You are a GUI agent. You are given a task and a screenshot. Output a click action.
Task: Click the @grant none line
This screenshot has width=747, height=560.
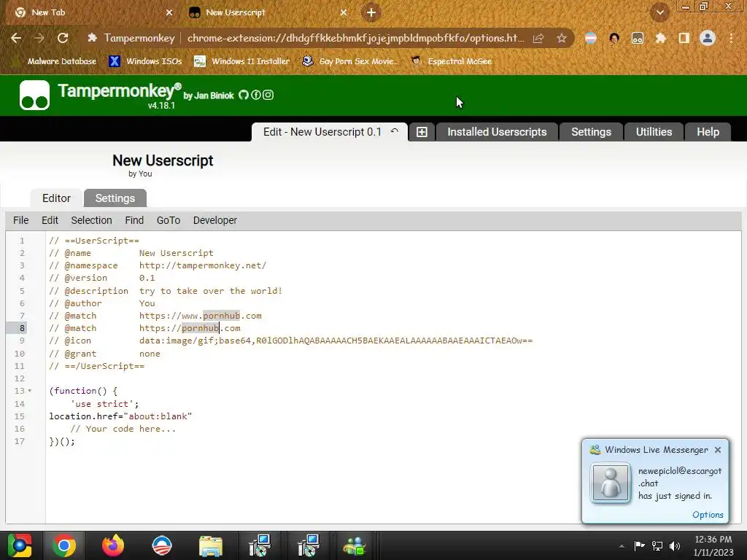pyautogui.click(x=104, y=354)
